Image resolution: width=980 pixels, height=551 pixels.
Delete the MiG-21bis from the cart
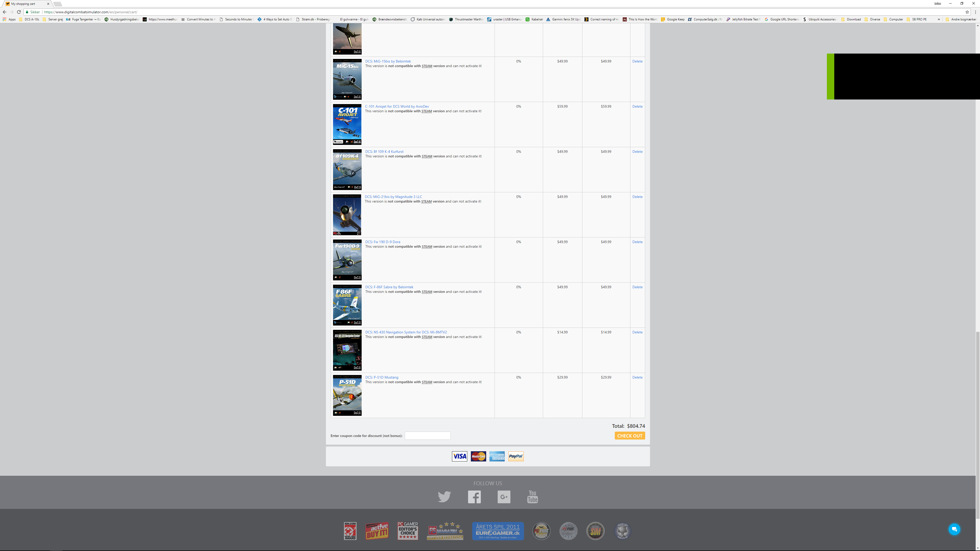click(x=637, y=197)
